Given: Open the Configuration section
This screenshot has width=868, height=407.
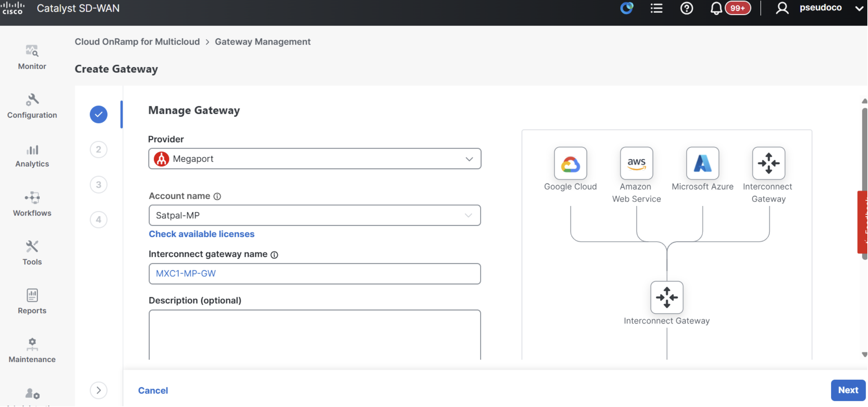Looking at the screenshot, I should 32,106.
